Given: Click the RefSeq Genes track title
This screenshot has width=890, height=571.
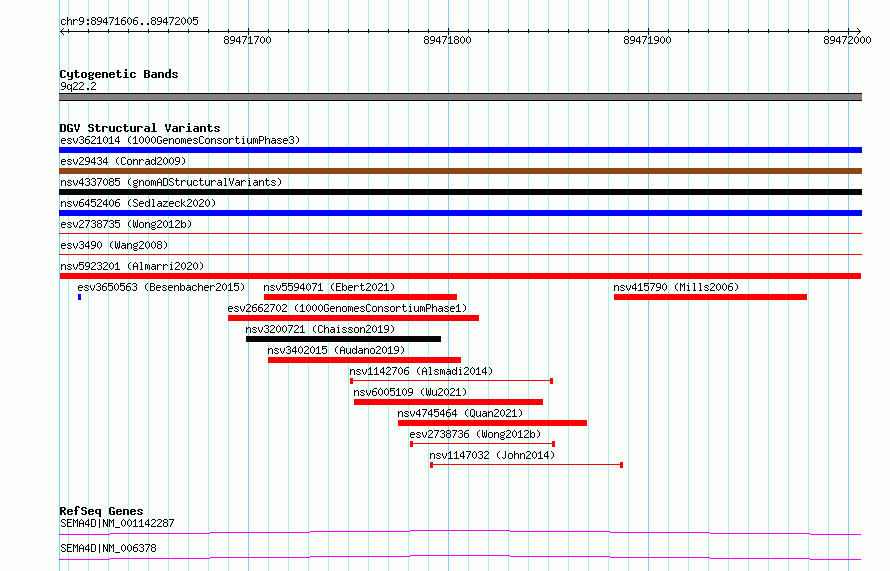Looking at the screenshot, I should (101, 511).
